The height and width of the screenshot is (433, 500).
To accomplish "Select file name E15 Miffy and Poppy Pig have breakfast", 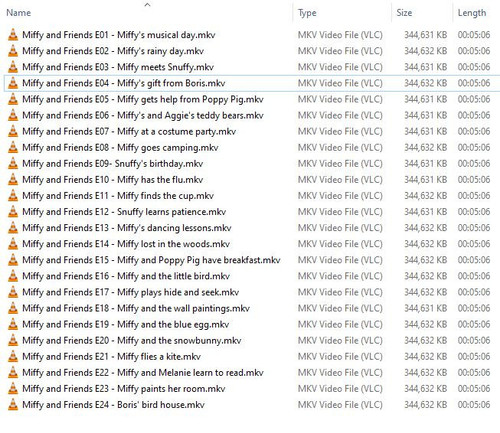I will (x=151, y=260).
